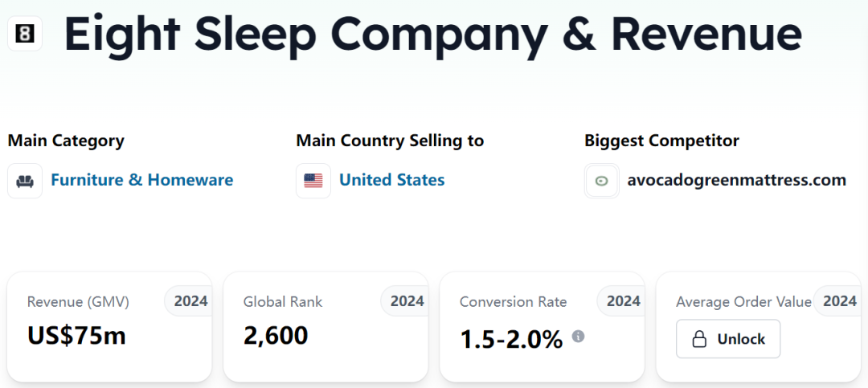Click the avocadogreenmattress.com competitor logo icon
This screenshot has height=388, width=868.
tap(602, 181)
